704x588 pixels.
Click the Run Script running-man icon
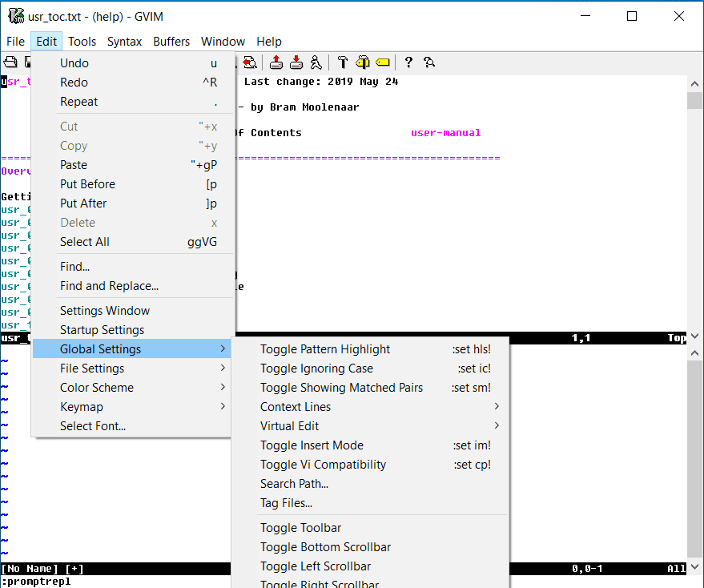[x=316, y=62]
